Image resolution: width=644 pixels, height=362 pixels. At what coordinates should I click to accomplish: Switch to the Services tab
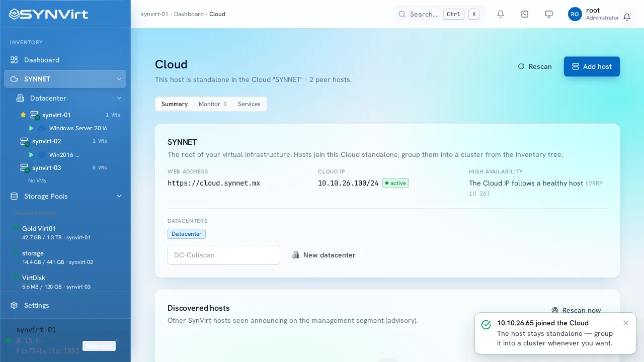pyautogui.click(x=249, y=104)
